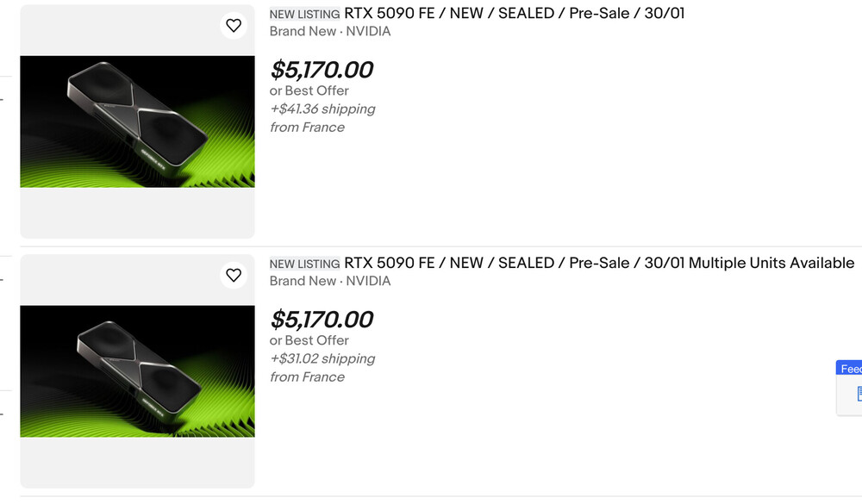Open listing titled Multiple Units Available

point(599,264)
